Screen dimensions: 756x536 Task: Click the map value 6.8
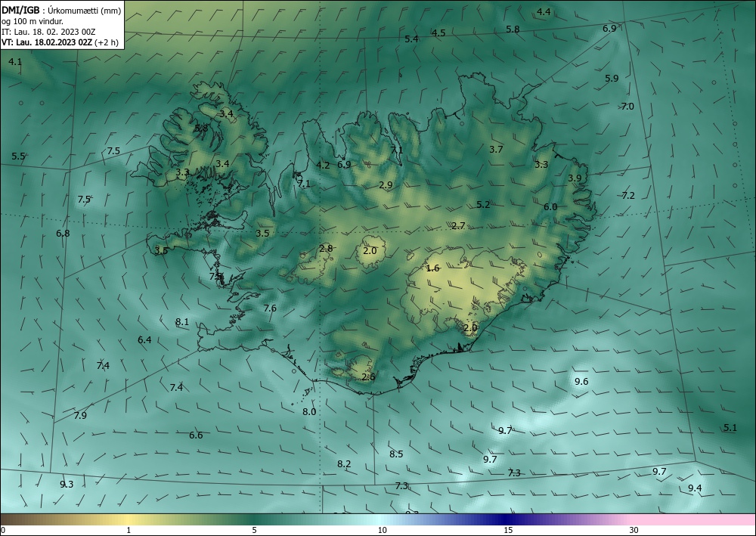pyautogui.click(x=63, y=234)
